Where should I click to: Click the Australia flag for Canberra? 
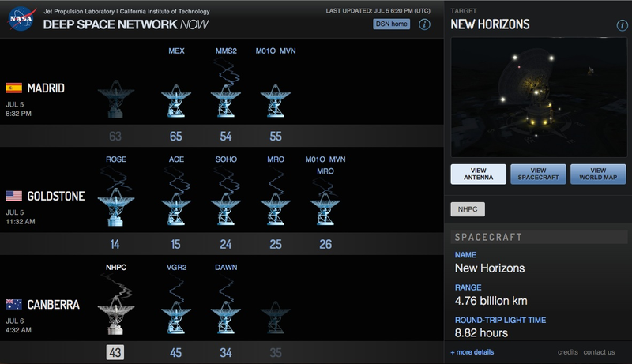[x=13, y=304]
